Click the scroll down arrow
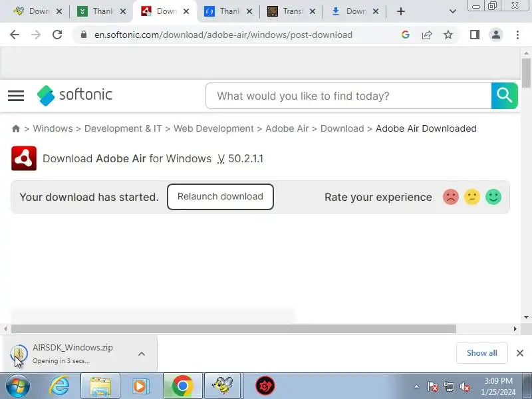The image size is (532, 399). click(x=526, y=317)
